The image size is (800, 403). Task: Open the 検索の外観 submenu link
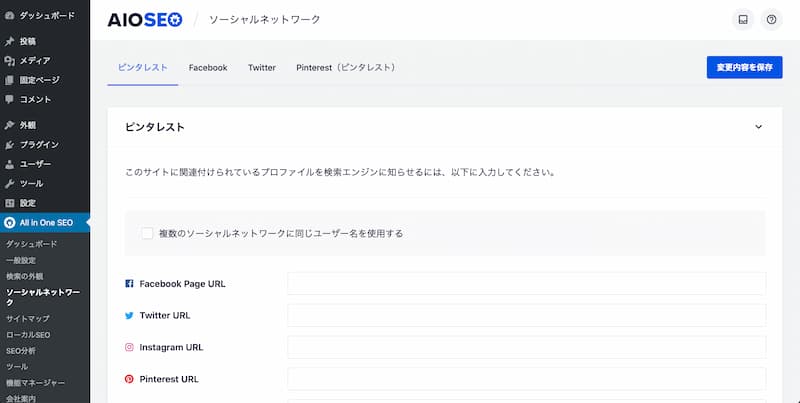tap(24, 276)
